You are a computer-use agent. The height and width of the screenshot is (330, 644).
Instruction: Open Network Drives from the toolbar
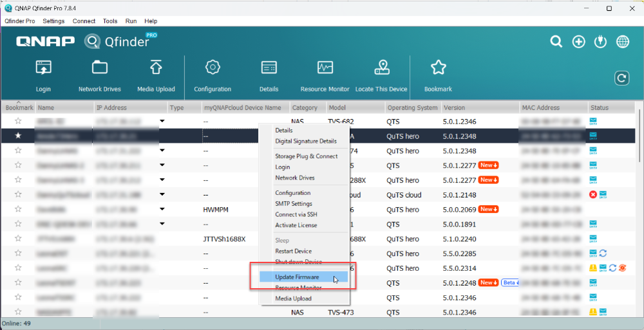99,68
